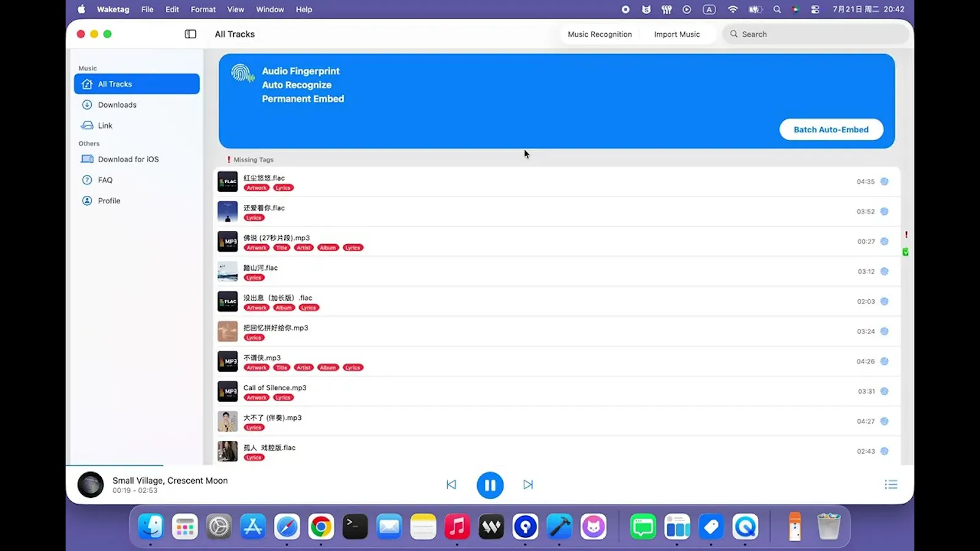Open the playback queue list icon
Image resolution: width=980 pixels, height=551 pixels.
pyautogui.click(x=891, y=485)
